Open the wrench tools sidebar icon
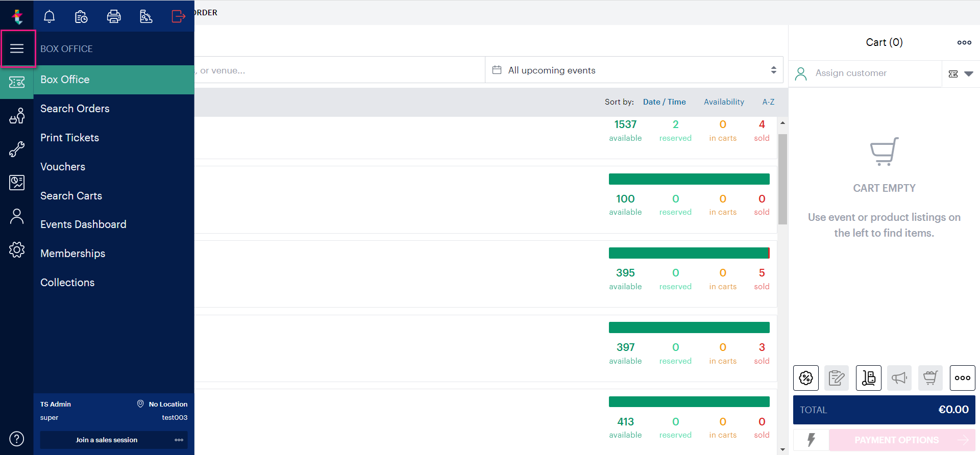Viewport: 980px width, 455px height. point(17,149)
